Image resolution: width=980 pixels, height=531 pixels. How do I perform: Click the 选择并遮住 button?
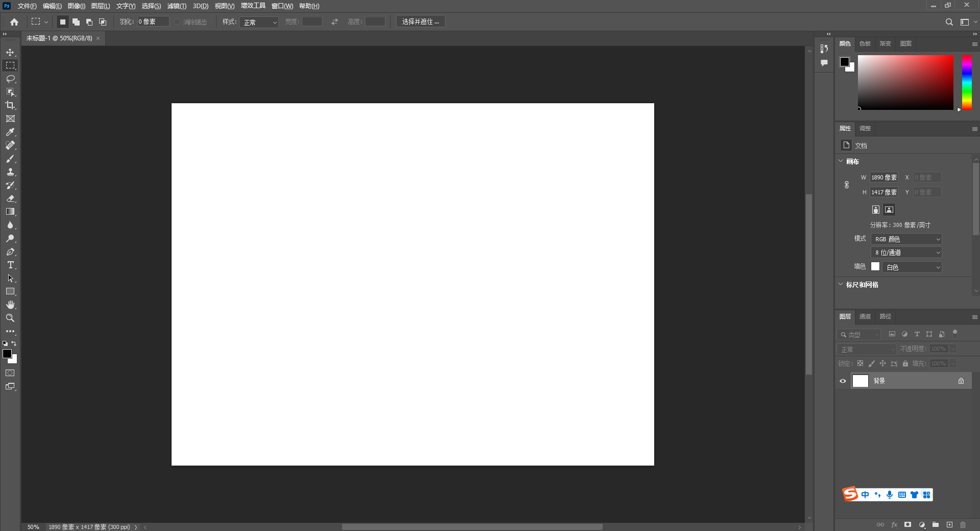[x=420, y=21]
